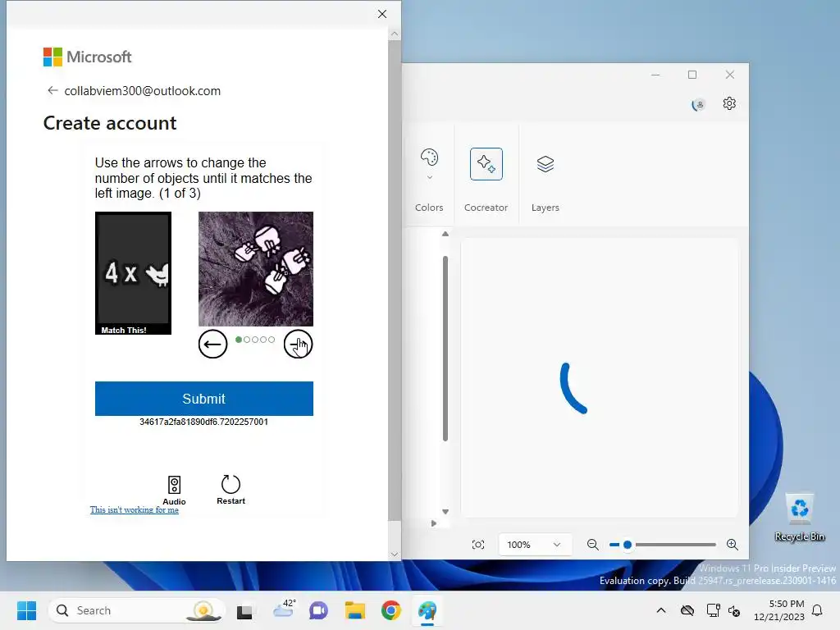This screenshot has width=840, height=630.
Task: Open the Windows Start menu
Action: click(26, 610)
